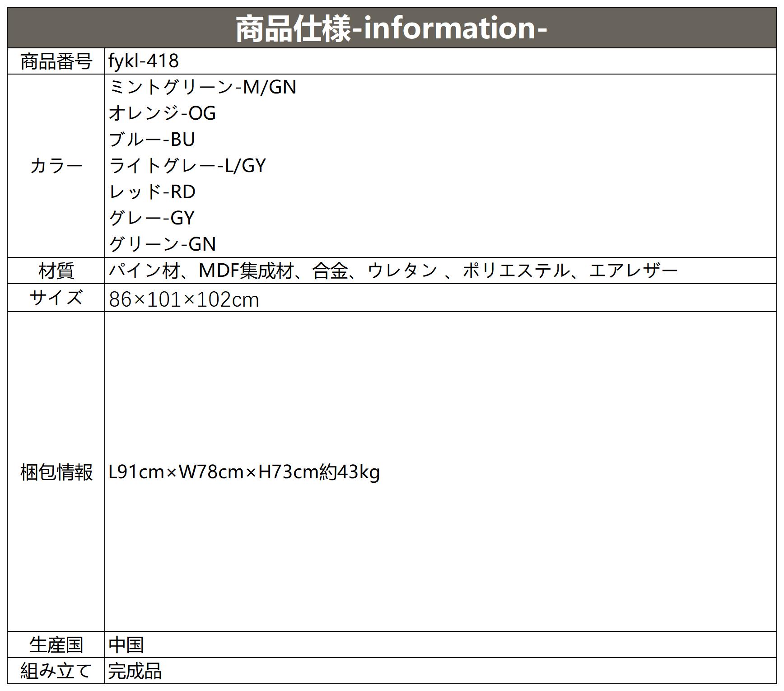Screen dimensions: 784x691
Task: Click the 商品仕様-information- header title
Action: click(x=391, y=28)
